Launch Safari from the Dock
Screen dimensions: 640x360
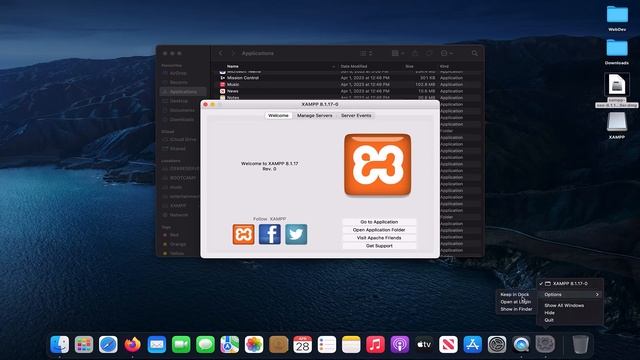click(x=108, y=345)
